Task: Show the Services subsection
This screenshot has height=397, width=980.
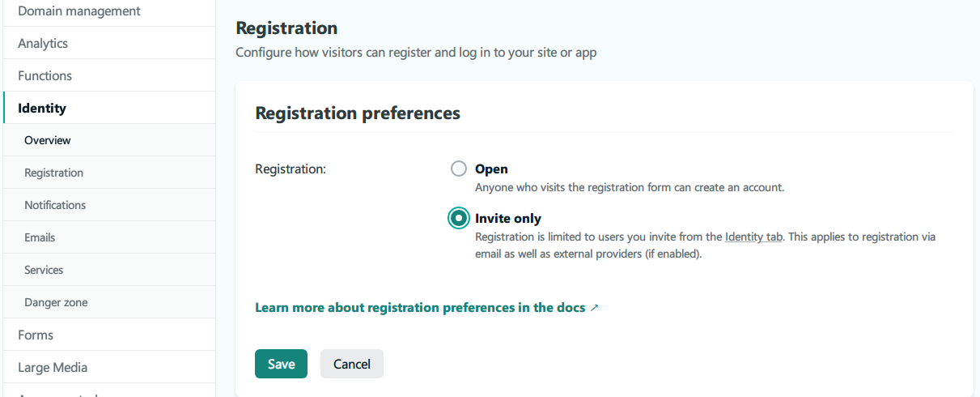Action: pos(44,270)
